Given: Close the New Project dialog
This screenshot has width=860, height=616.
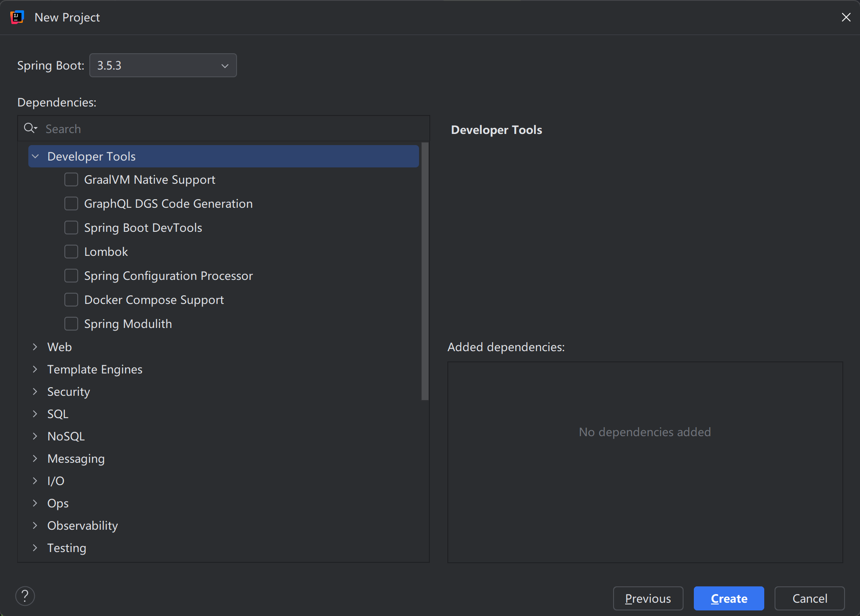Looking at the screenshot, I should [x=846, y=17].
